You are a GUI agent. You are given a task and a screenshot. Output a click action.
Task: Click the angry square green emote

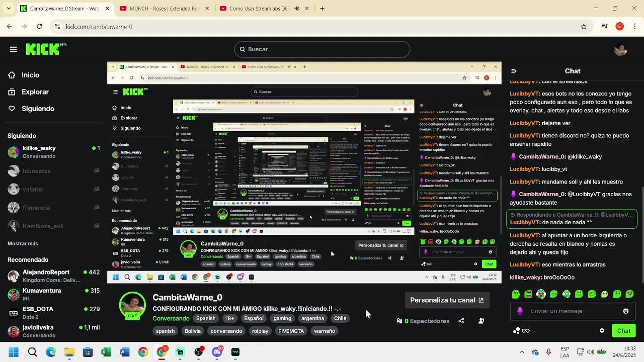528,294
